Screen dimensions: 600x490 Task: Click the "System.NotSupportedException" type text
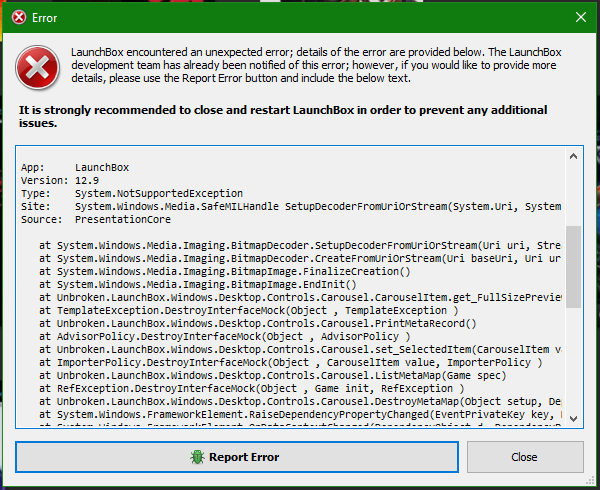159,193
